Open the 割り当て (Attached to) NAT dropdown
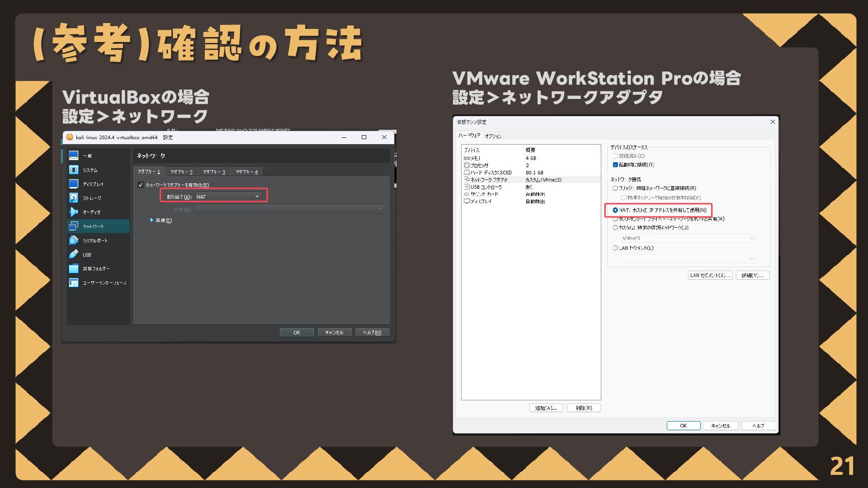The image size is (868, 488). coord(228,197)
